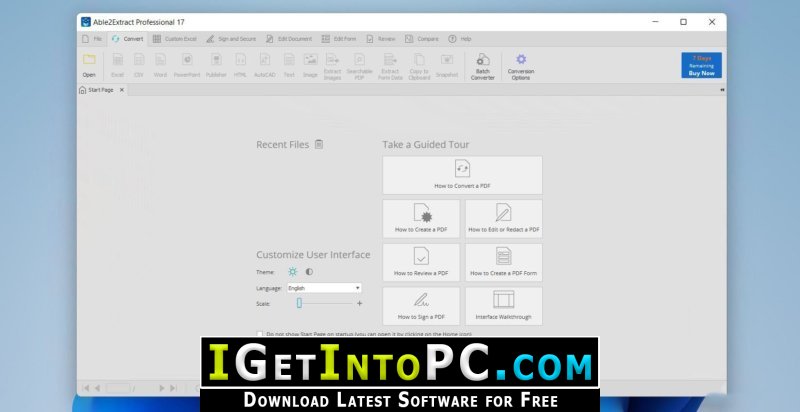Select the dark theme half-circle icon
This screenshot has height=412, width=800.
tap(309, 272)
